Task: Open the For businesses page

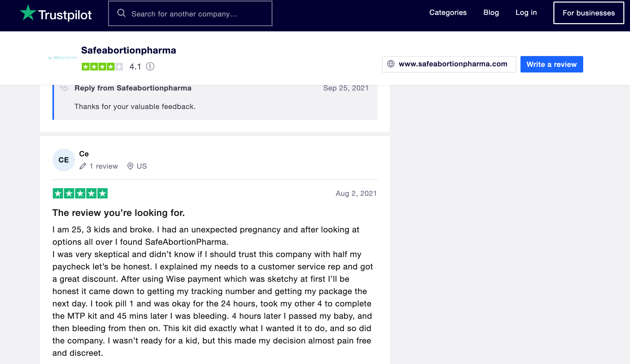Action: [589, 13]
